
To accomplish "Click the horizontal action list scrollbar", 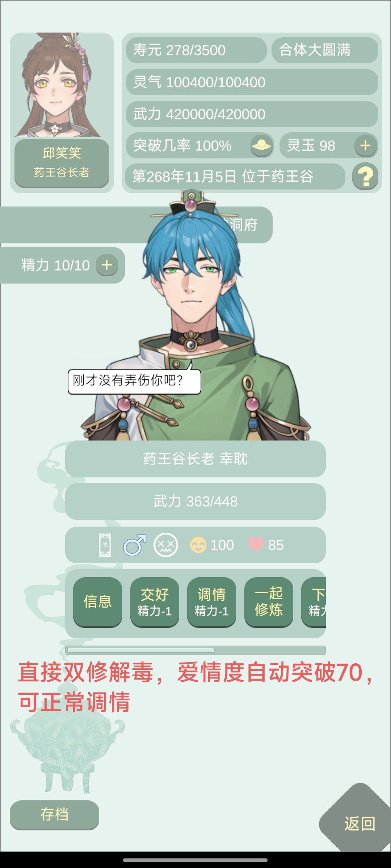I will pyautogui.click(x=195, y=650).
